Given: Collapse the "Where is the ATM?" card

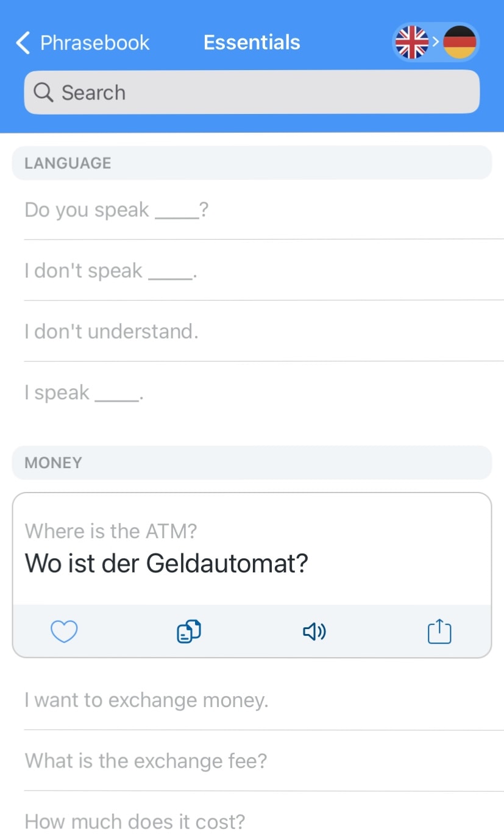Looking at the screenshot, I should pos(252,547).
